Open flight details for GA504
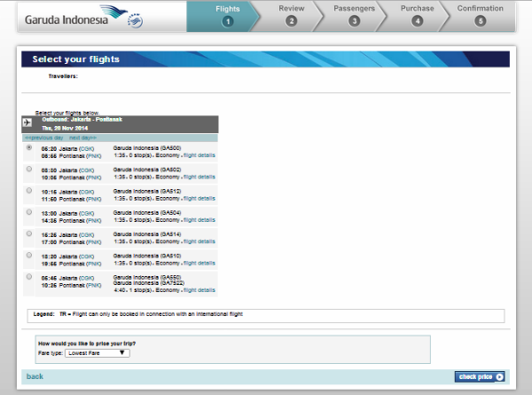Image resolution: width=532 pixels, height=395 pixels. (199, 220)
